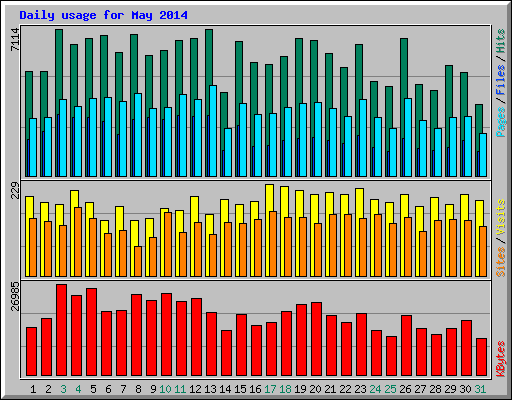Click day 10 on the x-axis
Image resolution: width=512 pixels, height=400 pixels.
165,389
